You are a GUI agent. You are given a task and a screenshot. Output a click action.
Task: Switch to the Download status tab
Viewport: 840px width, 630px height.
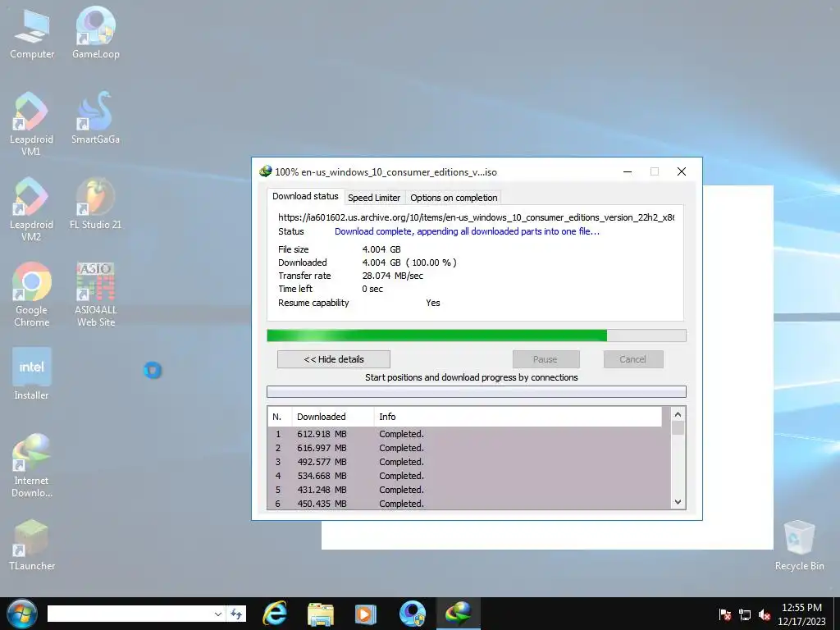tap(305, 196)
